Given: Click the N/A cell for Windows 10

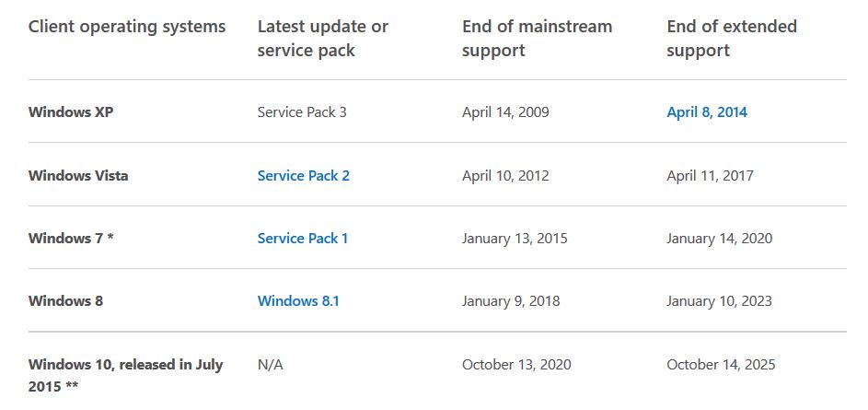Looking at the screenshot, I should [x=270, y=365].
